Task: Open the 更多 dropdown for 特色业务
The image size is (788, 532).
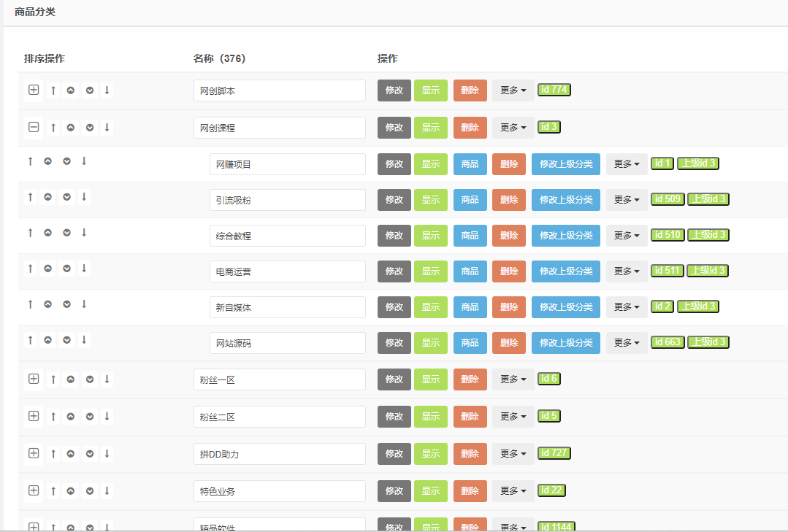Action: [x=513, y=491]
